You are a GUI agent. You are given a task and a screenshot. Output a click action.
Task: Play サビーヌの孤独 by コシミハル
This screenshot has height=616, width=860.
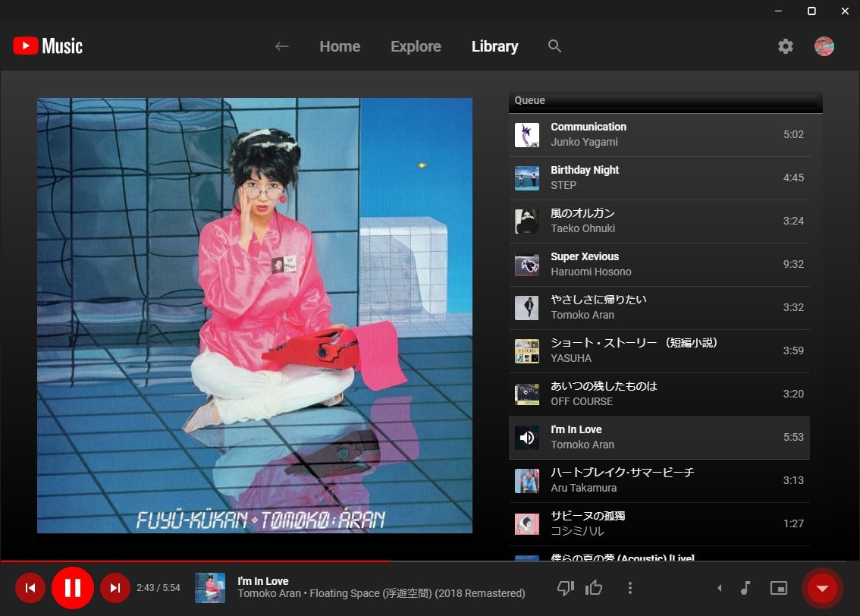click(x=659, y=524)
